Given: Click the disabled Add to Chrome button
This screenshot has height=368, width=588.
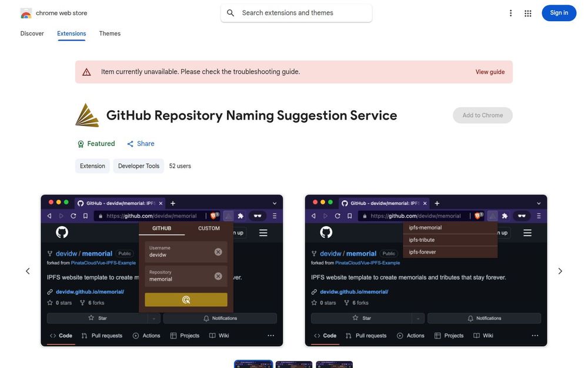Looking at the screenshot, I should pyautogui.click(x=483, y=115).
